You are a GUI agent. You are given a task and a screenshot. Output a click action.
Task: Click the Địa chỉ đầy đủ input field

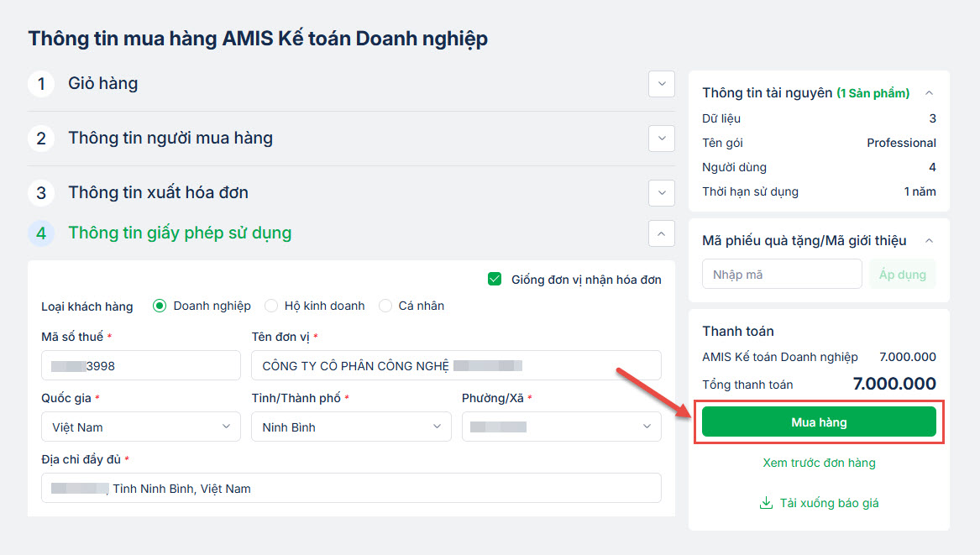[351, 488]
